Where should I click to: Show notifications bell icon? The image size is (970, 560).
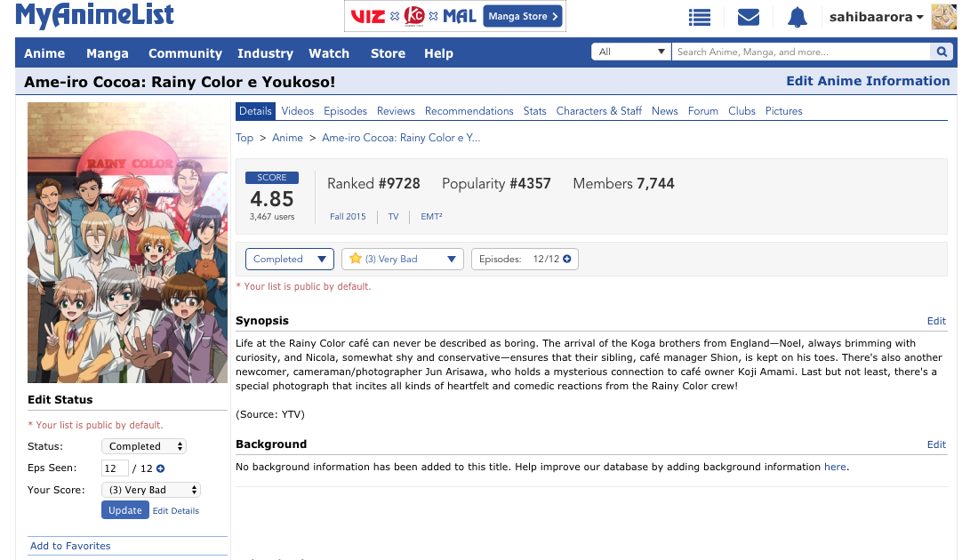point(797,17)
